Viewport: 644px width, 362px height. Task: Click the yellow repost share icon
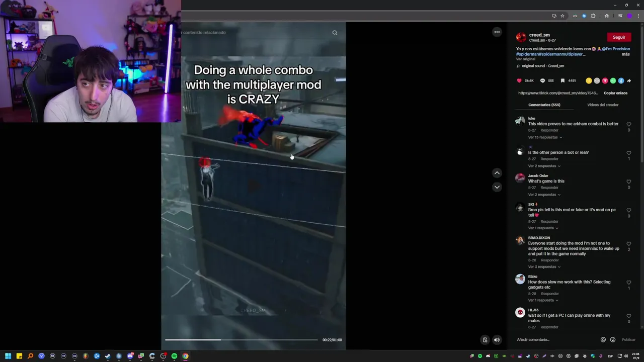[589, 80]
